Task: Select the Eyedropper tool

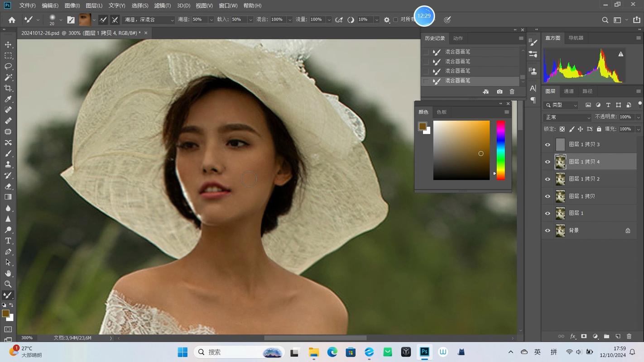Action: 8,99
